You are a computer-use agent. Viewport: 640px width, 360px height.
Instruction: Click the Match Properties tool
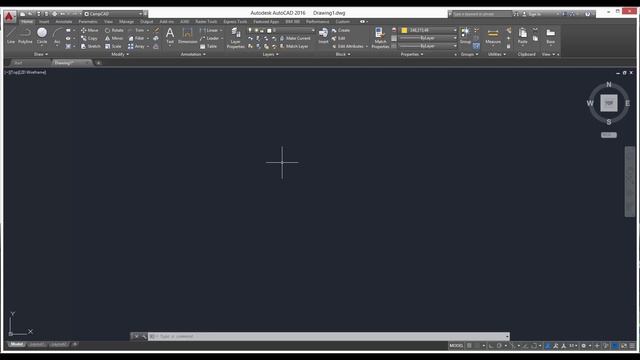380,38
